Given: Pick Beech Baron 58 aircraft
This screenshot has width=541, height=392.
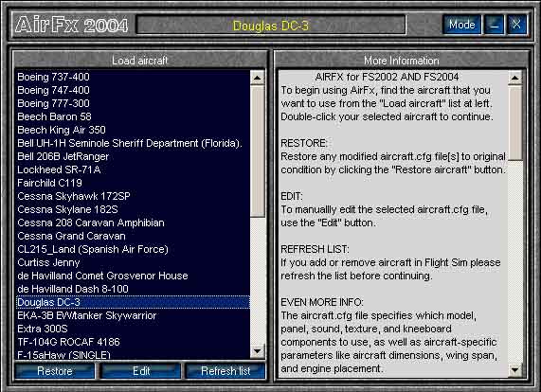Looking at the screenshot, I should [133, 116].
